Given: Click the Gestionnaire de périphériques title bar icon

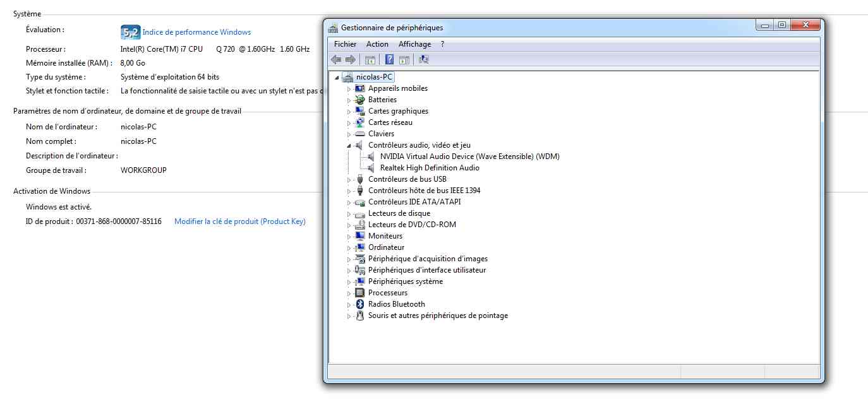Looking at the screenshot, I should coord(333,28).
